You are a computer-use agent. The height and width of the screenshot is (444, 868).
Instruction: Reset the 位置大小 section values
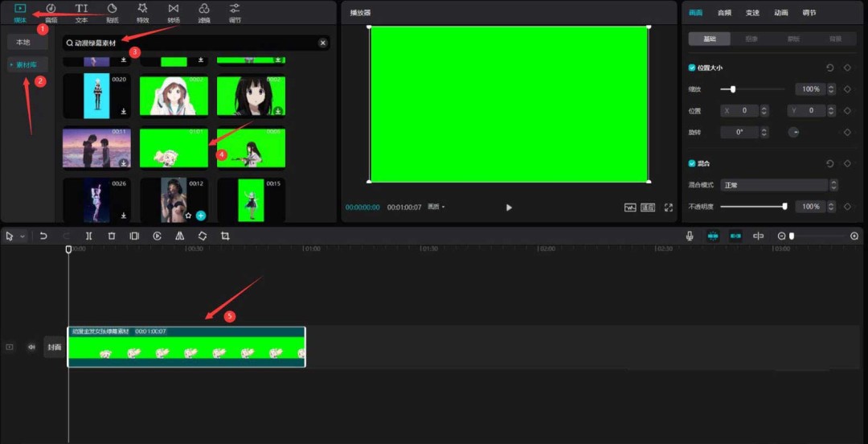click(x=829, y=68)
